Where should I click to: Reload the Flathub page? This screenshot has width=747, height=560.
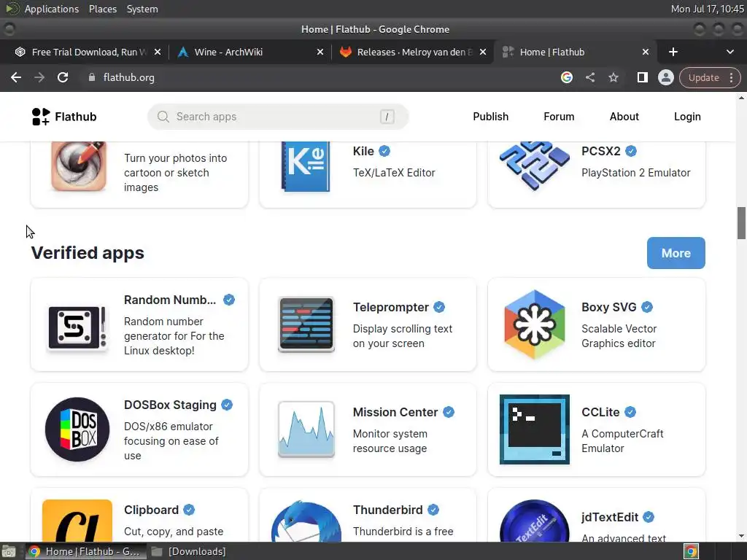pos(63,77)
